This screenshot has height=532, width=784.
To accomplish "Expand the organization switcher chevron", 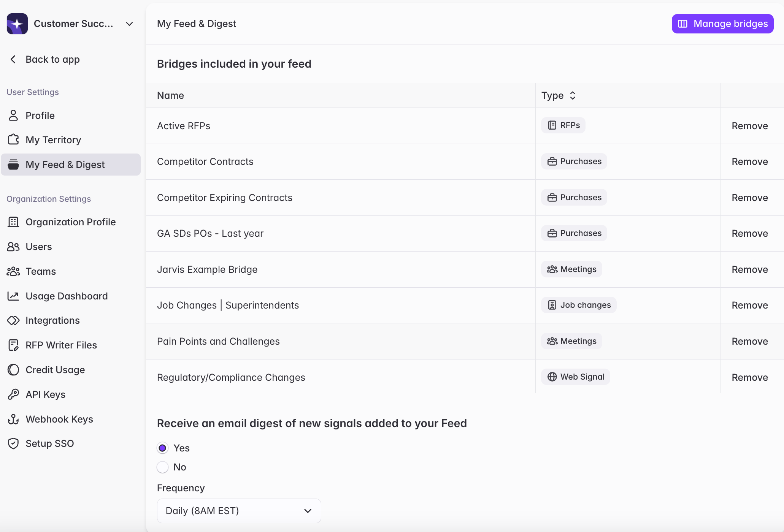I will [x=129, y=24].
